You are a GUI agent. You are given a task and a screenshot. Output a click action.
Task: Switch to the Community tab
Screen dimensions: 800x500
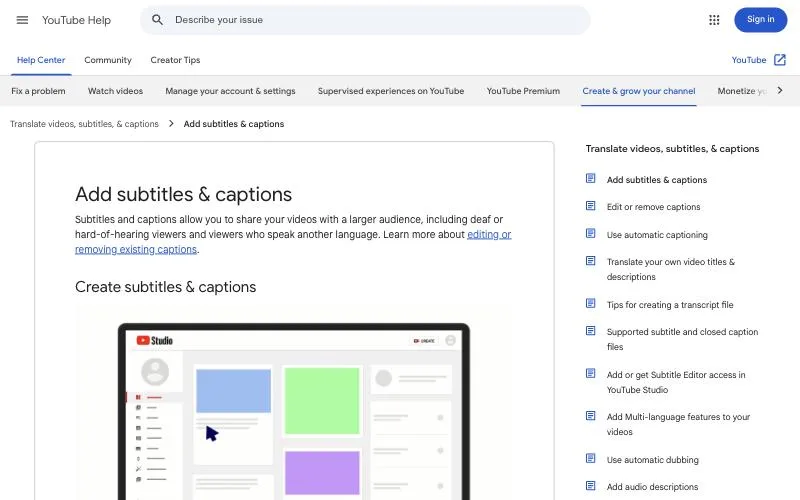pos(108,60)
